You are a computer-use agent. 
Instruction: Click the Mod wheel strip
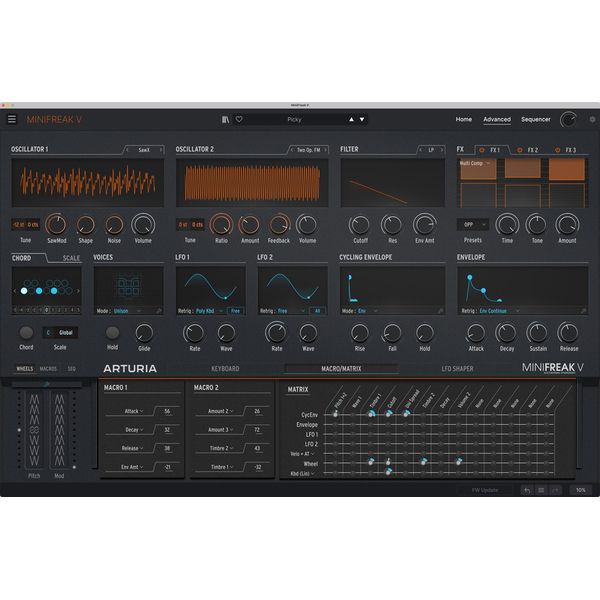click(59, 430)
